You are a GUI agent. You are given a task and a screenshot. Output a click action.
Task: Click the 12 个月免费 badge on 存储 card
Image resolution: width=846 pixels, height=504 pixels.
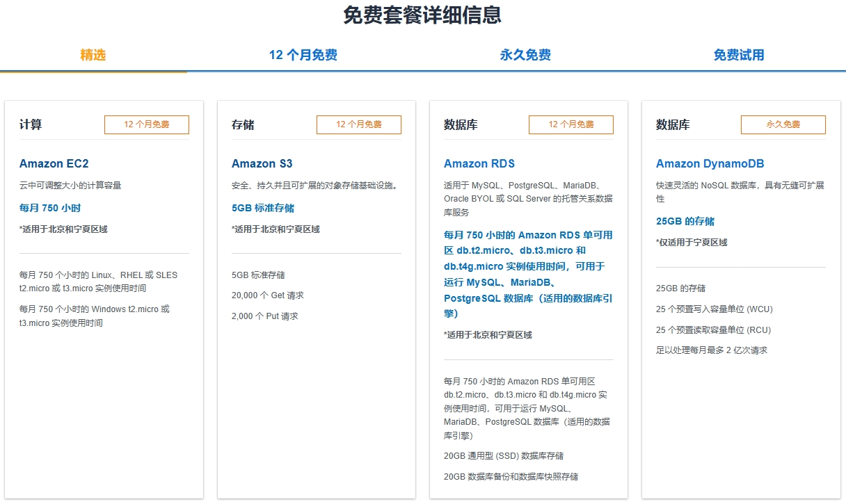tap(359, 124)
